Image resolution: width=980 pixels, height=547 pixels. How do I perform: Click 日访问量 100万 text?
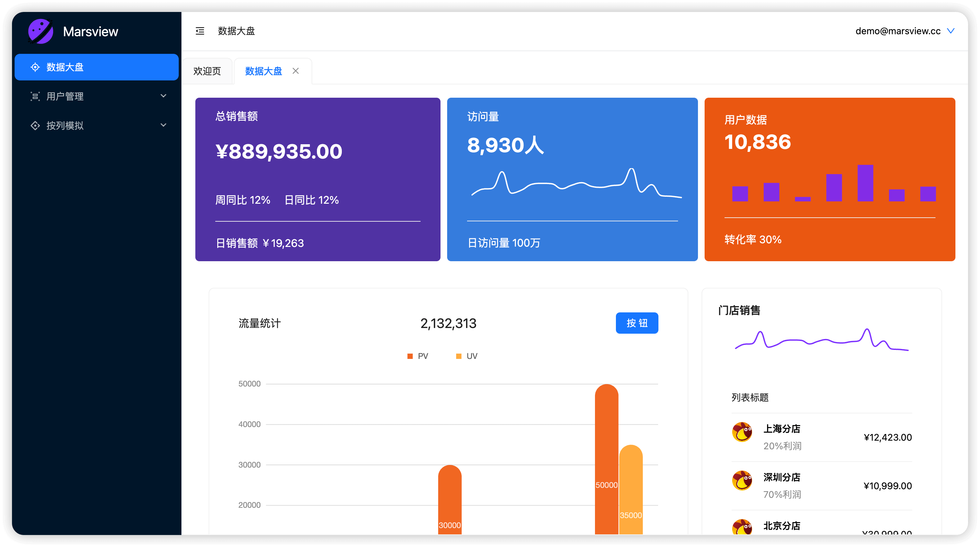pos(504,243)
